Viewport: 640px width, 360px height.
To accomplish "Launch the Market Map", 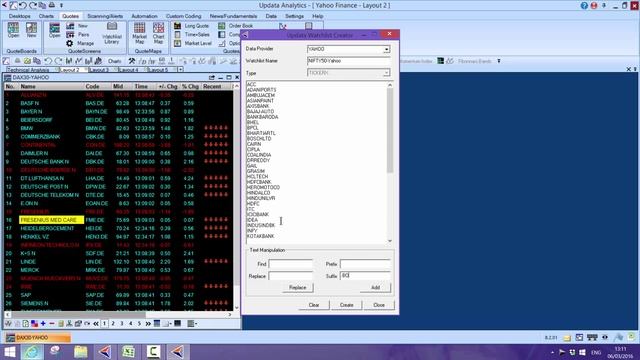I will 140,33.
